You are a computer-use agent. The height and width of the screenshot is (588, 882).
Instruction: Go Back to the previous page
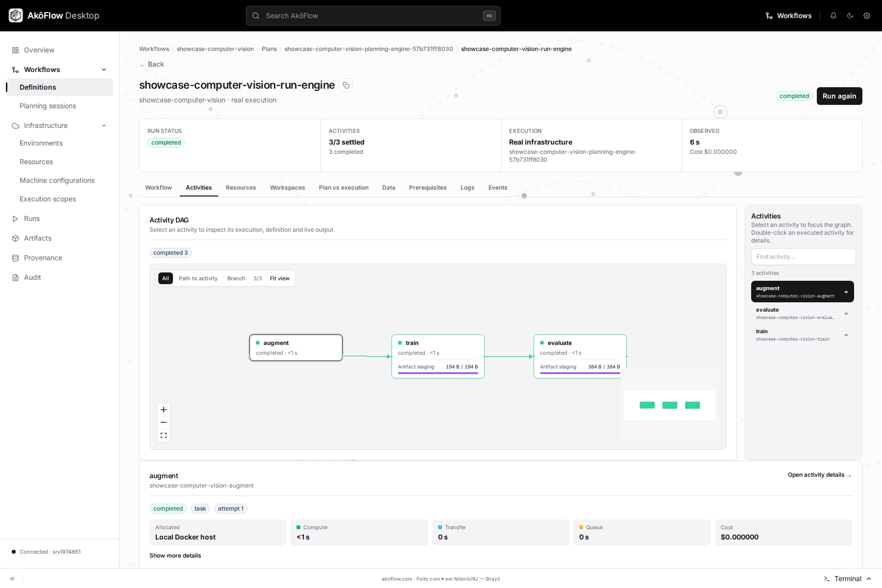151,64
